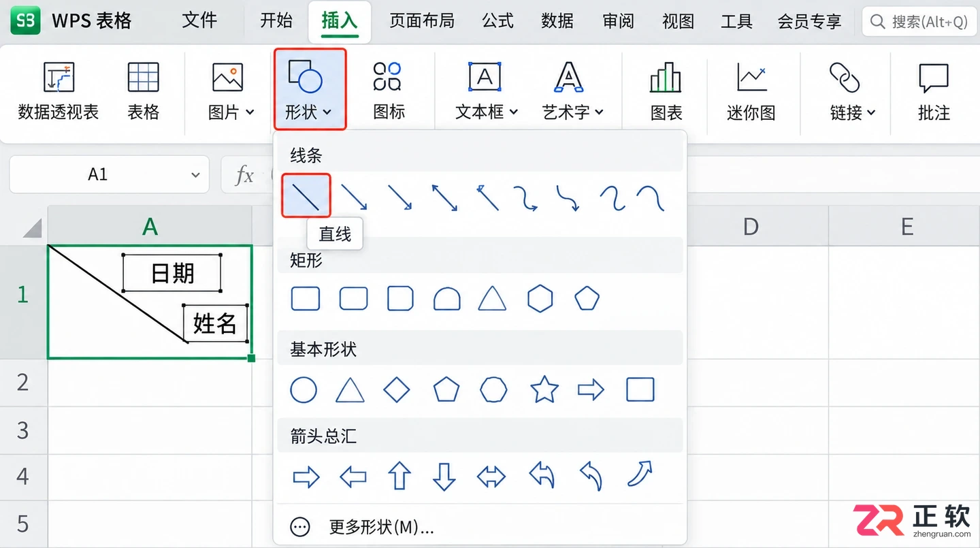This screenshot has width=980, height=548.
Task: Add a comment with 批注
Action: coord(934,91)
